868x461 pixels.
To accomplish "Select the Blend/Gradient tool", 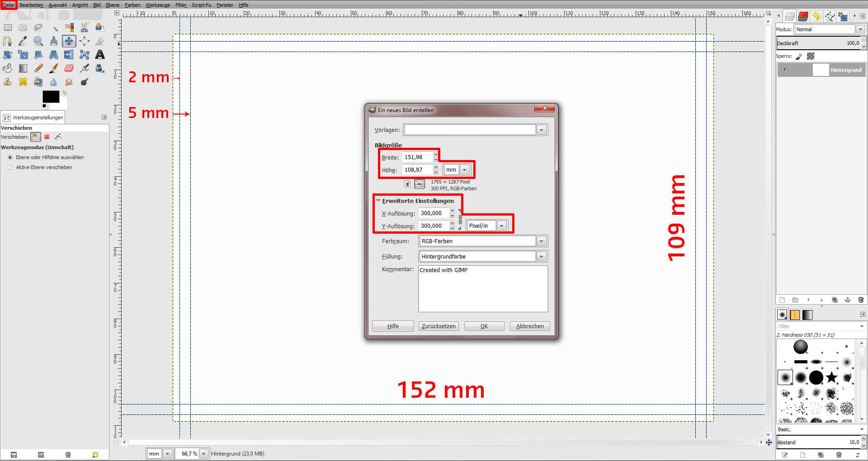I will pyautogui.click(x=23, y=68).
